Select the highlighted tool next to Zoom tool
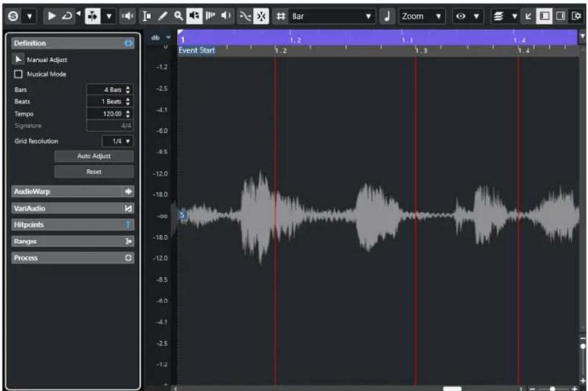Viewport: 588px width, 391px height. [195, 16]
